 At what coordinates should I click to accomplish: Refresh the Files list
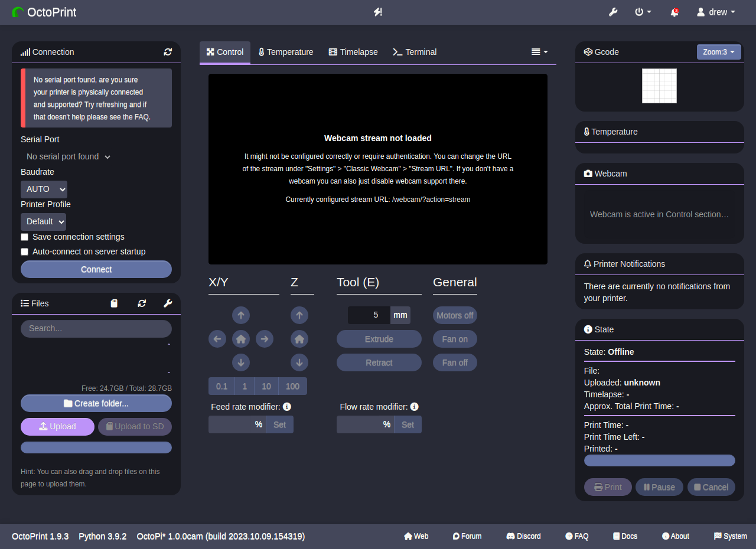142,303
